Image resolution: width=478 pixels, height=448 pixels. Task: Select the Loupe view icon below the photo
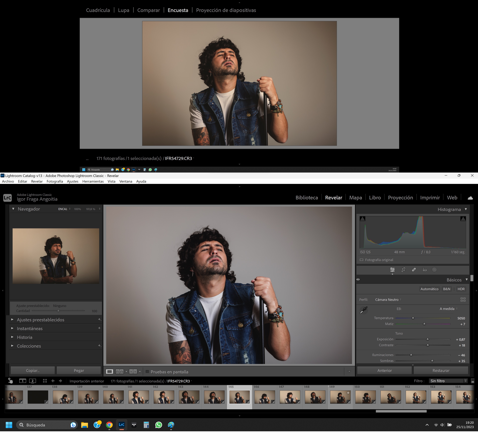tap(110, 372)
